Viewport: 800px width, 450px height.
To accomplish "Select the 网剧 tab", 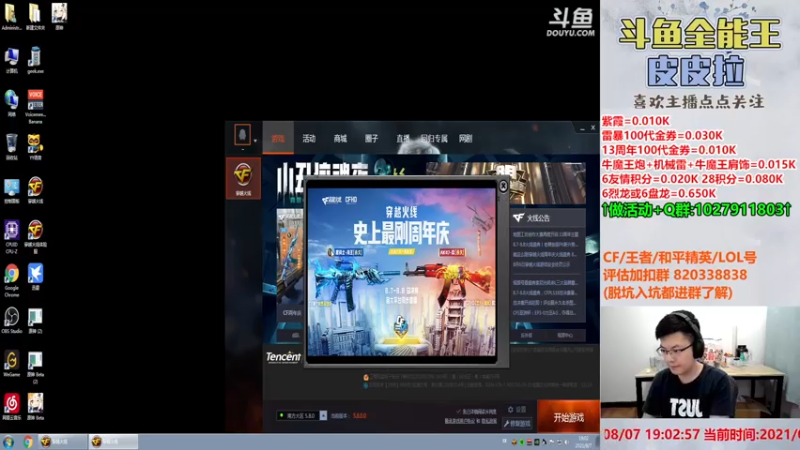I will [x=465, y=138].
